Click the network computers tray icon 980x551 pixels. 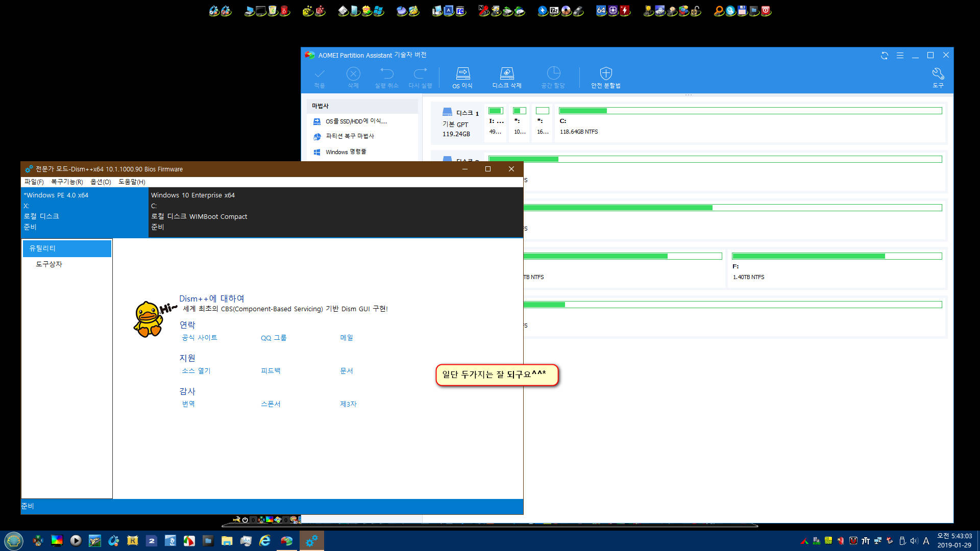(878, 541)
